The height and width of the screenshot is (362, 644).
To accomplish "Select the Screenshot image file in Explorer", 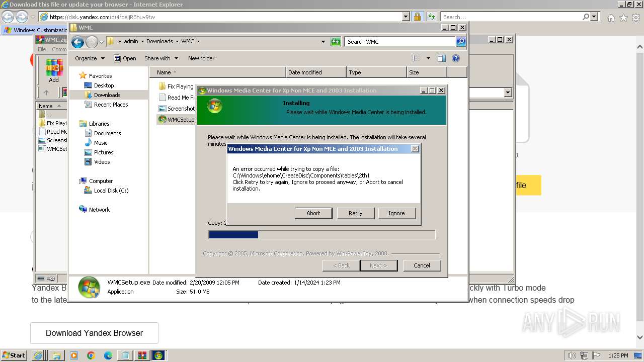I will (177, 109).
